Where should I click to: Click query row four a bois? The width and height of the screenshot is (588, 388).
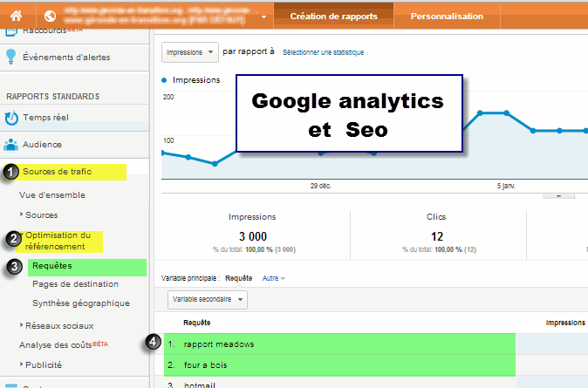point(205,365)
